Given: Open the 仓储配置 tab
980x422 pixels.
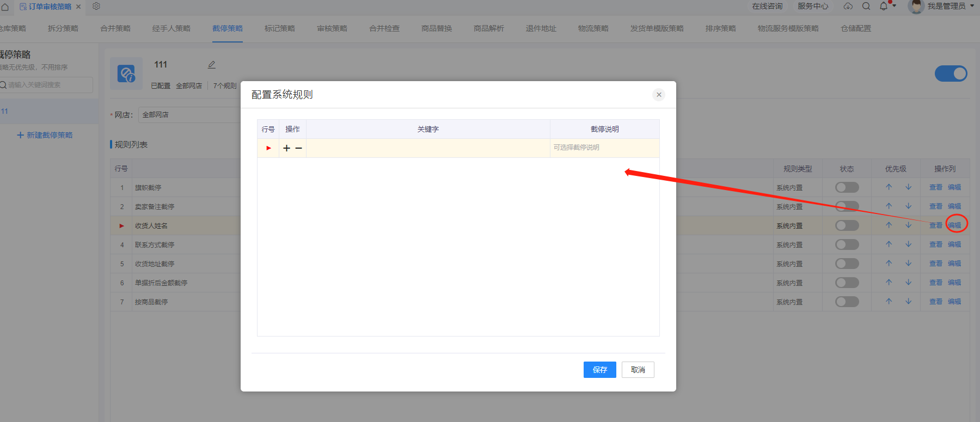Looking at the screenshot, I should pyautogui.click(x=856, y=28).
